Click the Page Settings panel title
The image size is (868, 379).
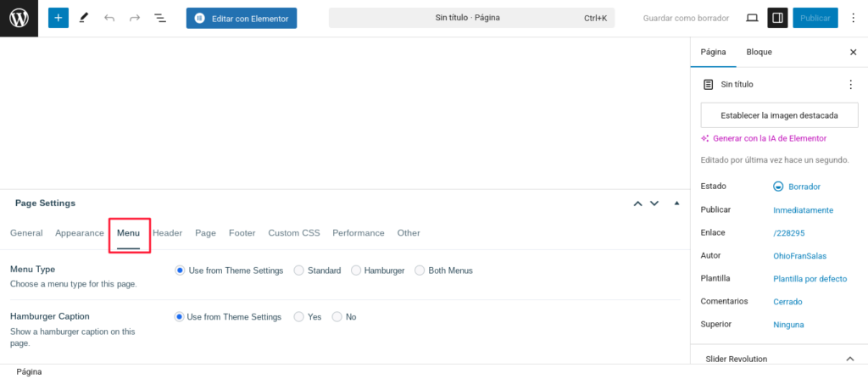point(46,203)
